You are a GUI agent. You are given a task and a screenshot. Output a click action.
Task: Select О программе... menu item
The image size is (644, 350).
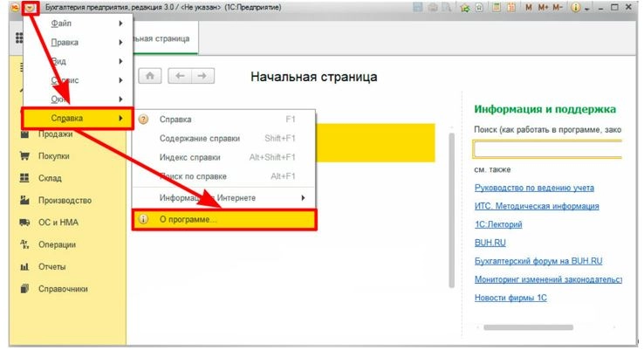click(224, 219)
